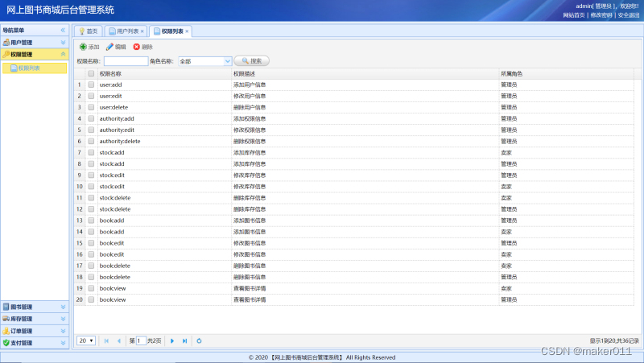Expand the 库存管理 accordion section
Viewport: 644px width, 363px height.
pos(63,319)
